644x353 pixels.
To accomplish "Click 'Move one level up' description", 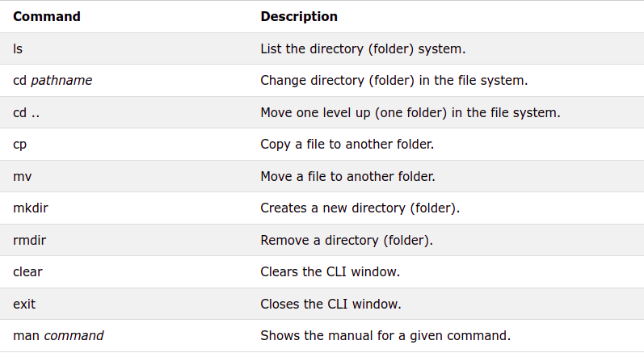I will click(x=410, y=112).
